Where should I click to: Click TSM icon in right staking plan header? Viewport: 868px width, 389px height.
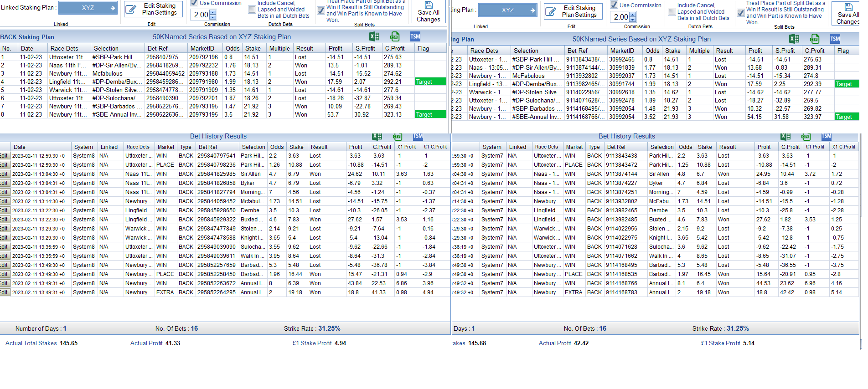tap(835, 39)
